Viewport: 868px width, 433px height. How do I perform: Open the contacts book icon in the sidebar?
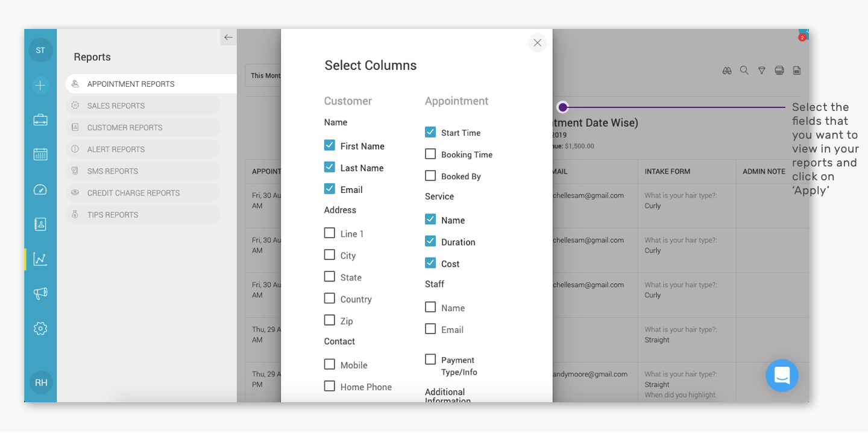40,224
